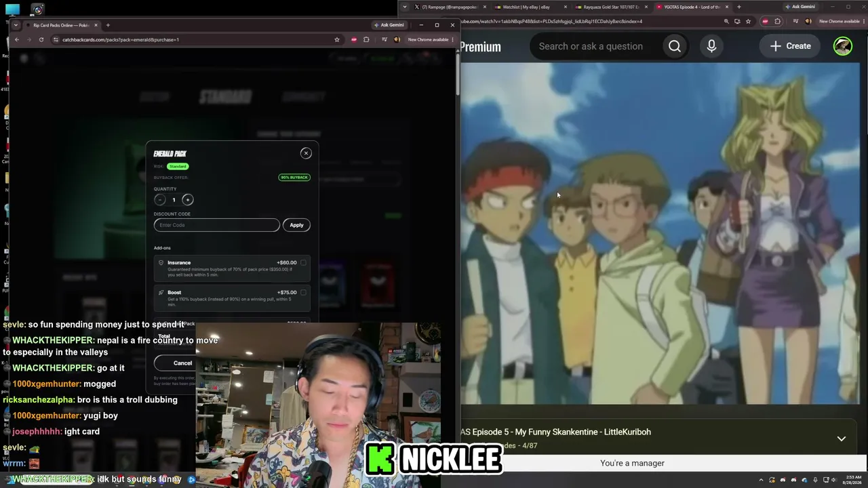Bookmark the YouTube page with star
Screen dimensions: 868x488
748,21
